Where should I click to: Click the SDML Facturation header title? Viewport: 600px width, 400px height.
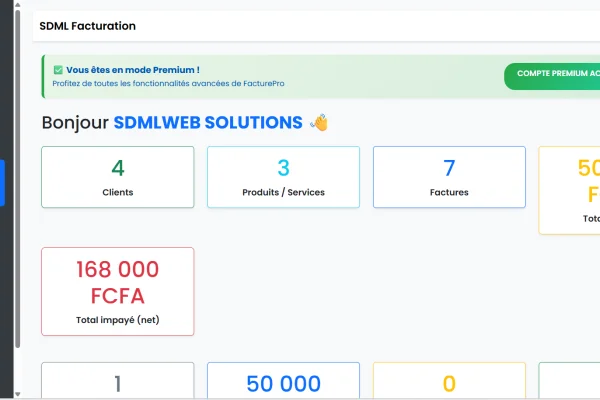pos(88,26)
